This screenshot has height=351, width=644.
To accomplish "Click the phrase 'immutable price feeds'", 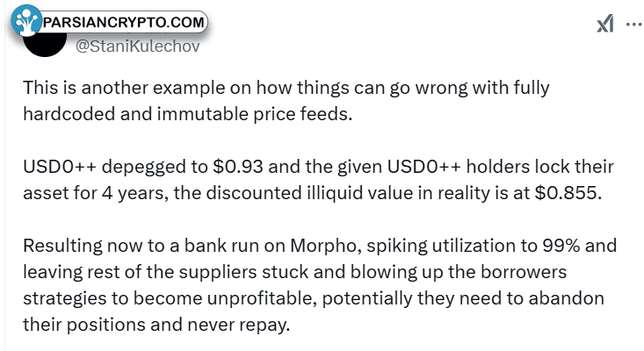I will click(x=254, y=114).
